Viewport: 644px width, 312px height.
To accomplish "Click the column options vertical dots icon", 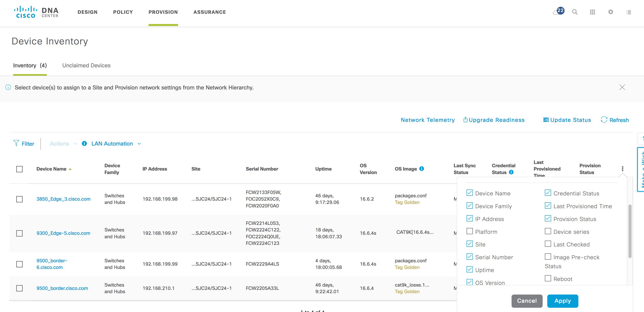I will coord(622,169).
